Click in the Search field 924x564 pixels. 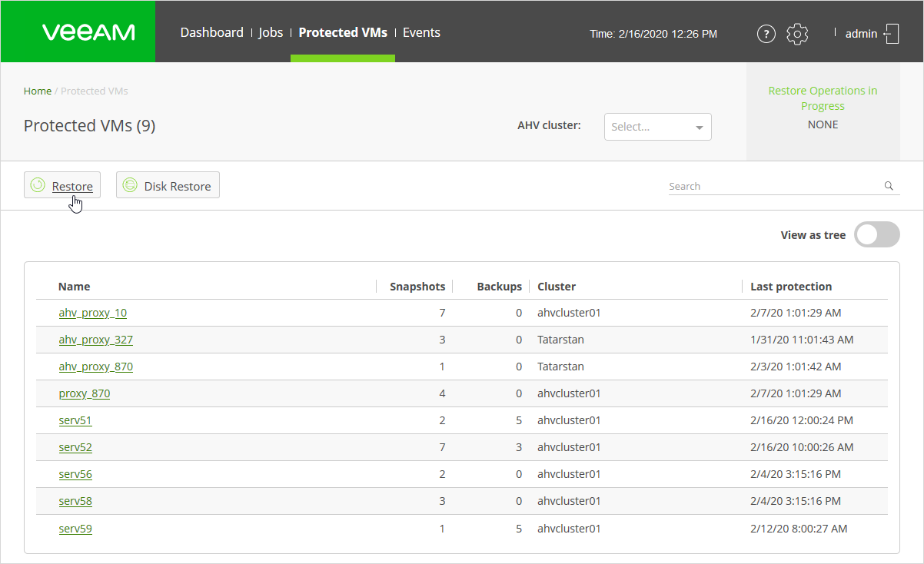(773, 186)
